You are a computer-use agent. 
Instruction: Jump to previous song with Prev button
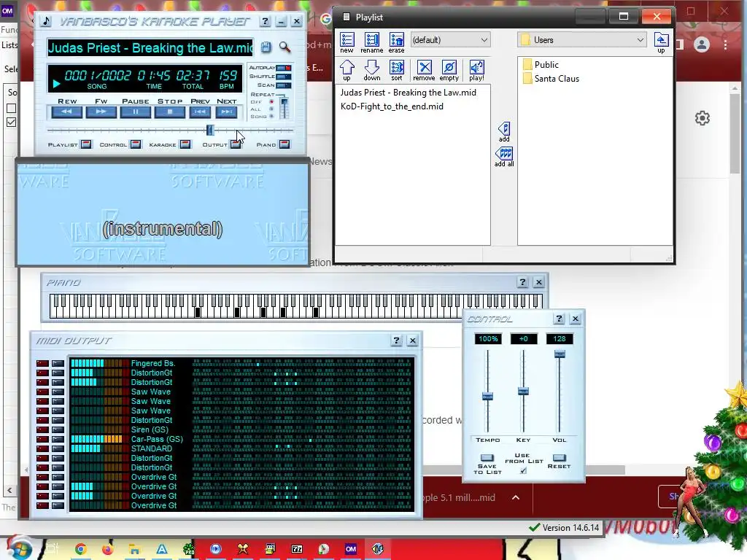(x=200, y=112)
